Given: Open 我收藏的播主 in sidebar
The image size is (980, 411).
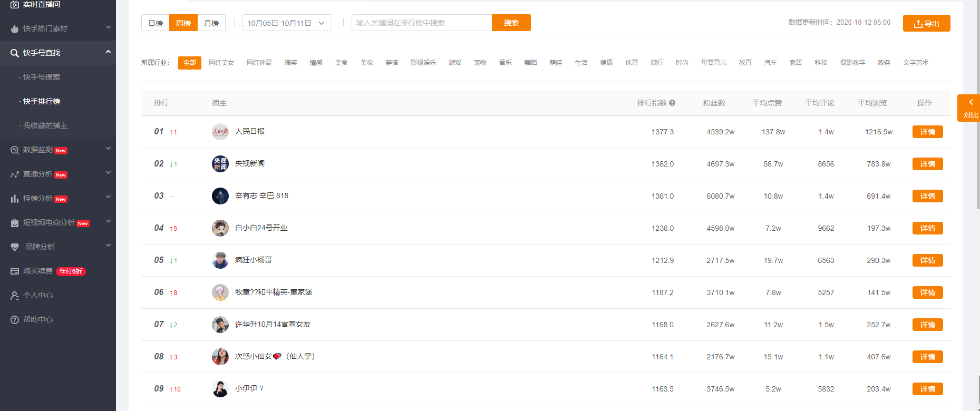Looking at the screenshot, I should pos(45,125).
